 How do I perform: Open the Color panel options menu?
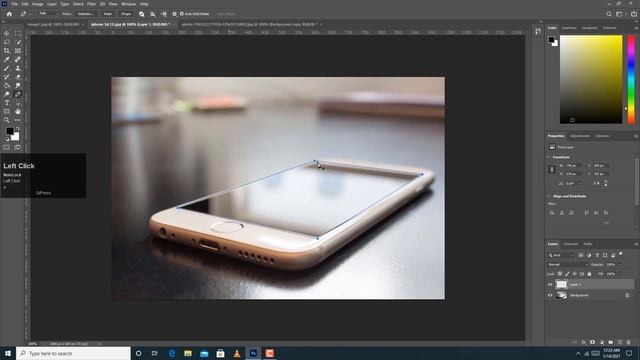point(636,28)
